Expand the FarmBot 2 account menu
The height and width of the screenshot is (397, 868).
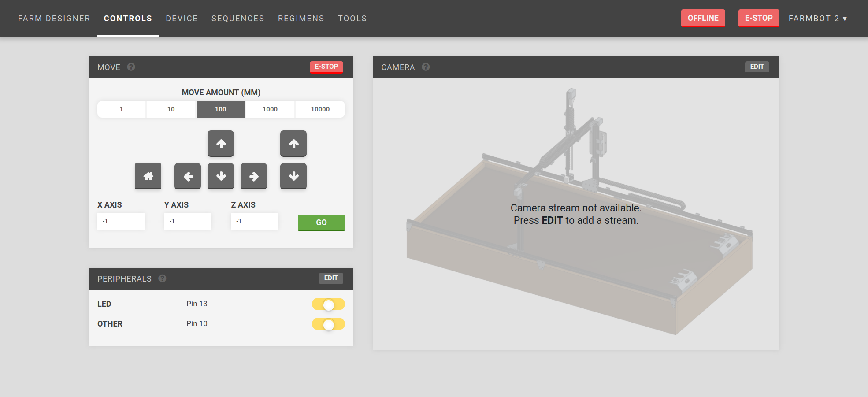[817, 19]
